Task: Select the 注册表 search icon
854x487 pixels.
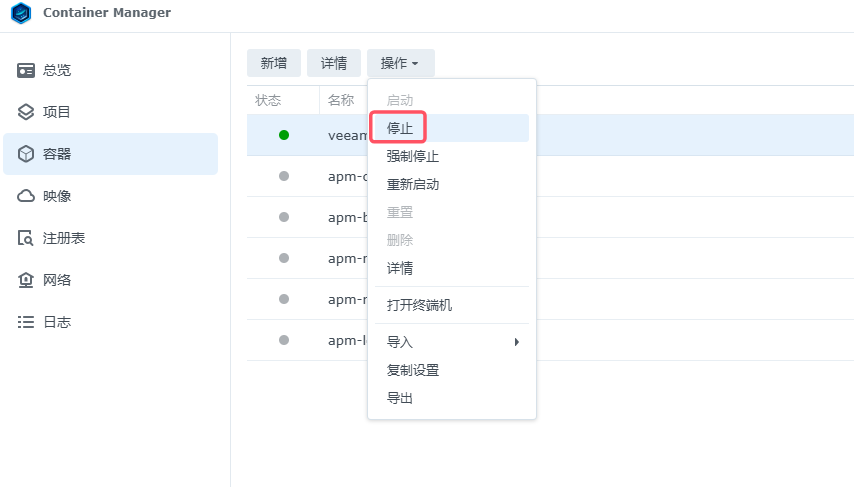Action: (26, 238)
